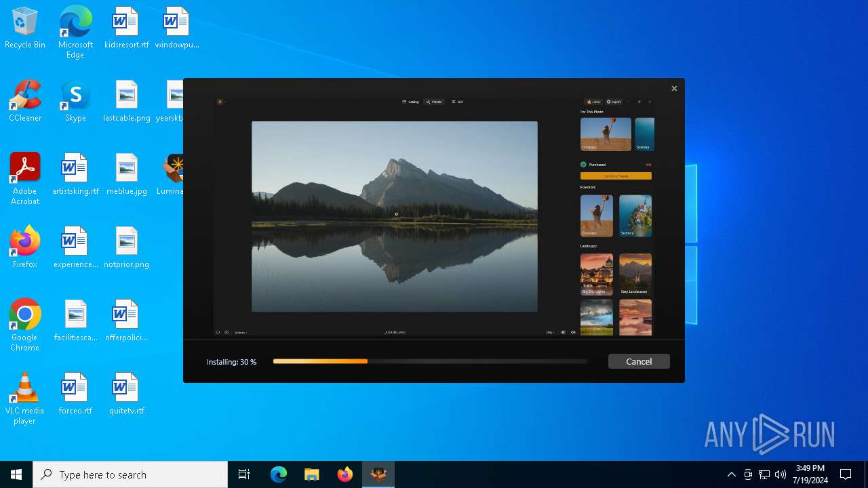Show hidden system tray icons
Screen dimensions: 868x488
point(731,474)
